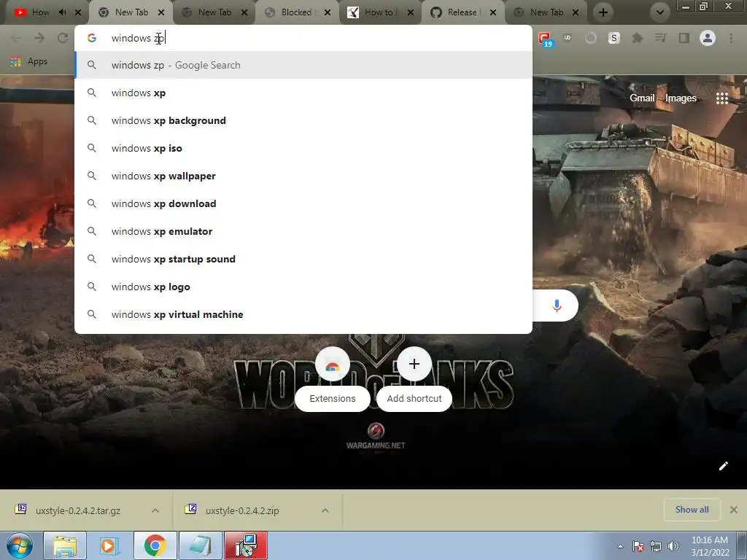Switch to the last New Tab

[x=546, y=12]
